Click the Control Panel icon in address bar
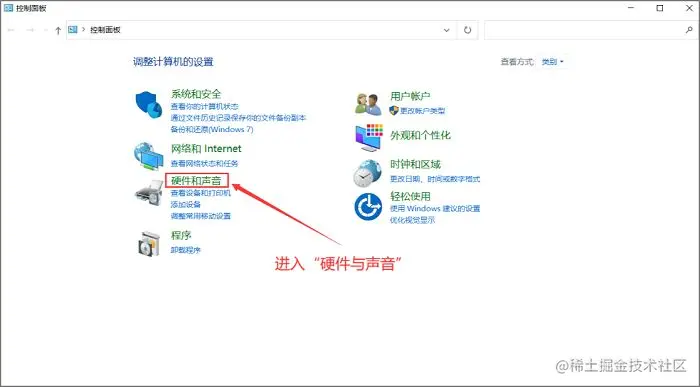Screen dimensions: 700x387 [73, 29]
